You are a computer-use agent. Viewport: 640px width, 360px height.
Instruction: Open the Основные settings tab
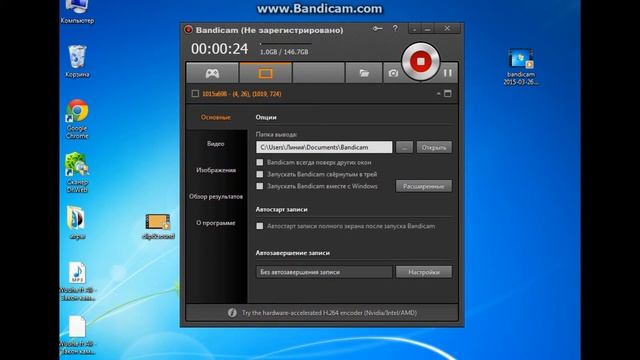click(x=216, y=117)
